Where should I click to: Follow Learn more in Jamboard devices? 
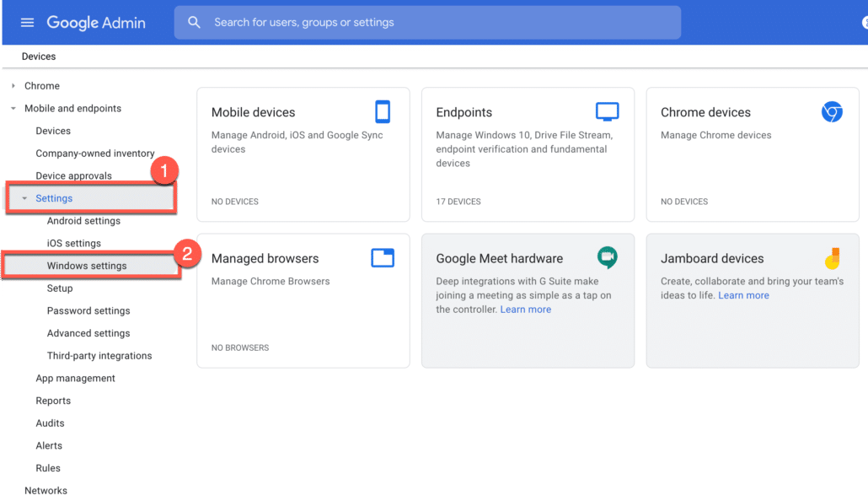pos(743,295)
